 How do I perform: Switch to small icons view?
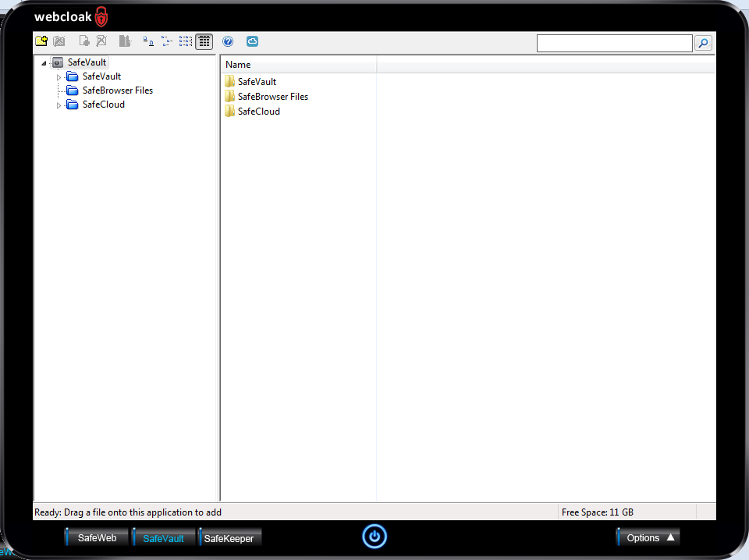pos(166,41)
